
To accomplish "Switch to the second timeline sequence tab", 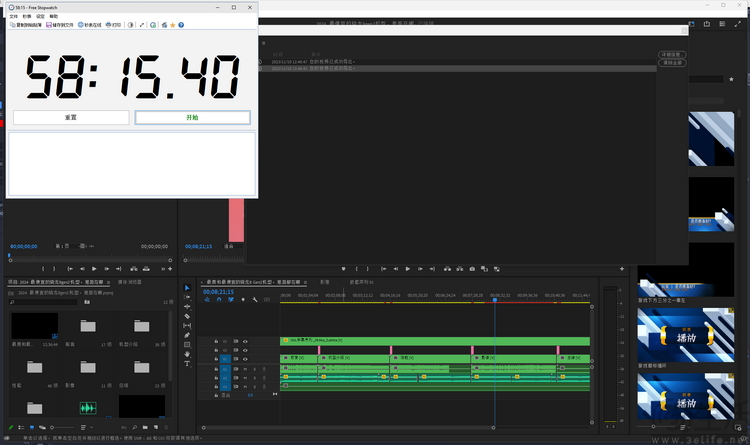I will (325, 282).
